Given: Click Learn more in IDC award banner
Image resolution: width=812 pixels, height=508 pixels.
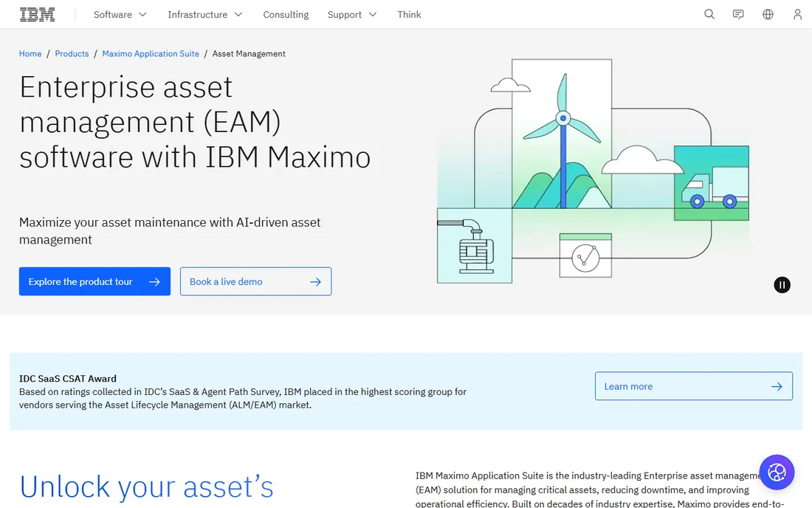Looking at the screenshot, I should [694, 386].
